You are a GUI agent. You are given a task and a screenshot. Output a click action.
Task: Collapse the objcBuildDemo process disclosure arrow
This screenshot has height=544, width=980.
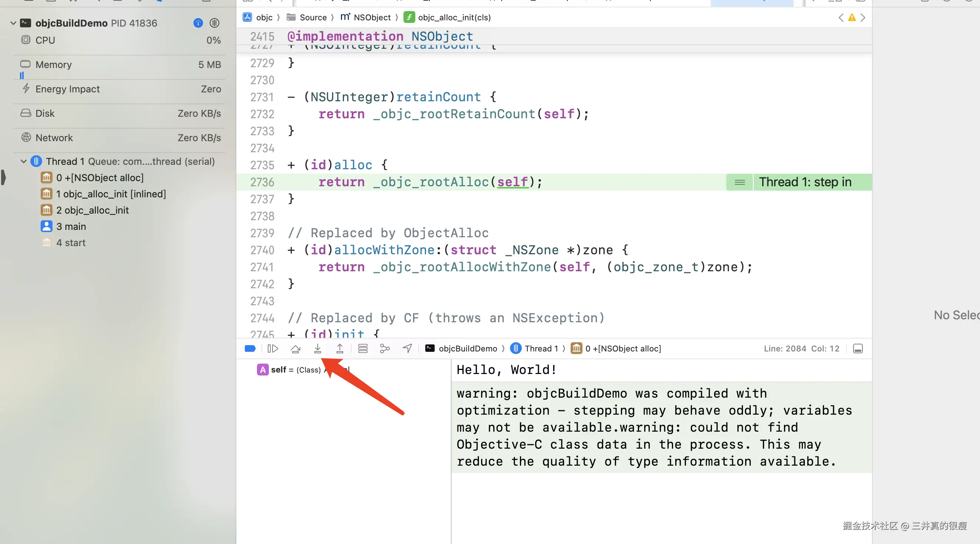coord(13,23)
